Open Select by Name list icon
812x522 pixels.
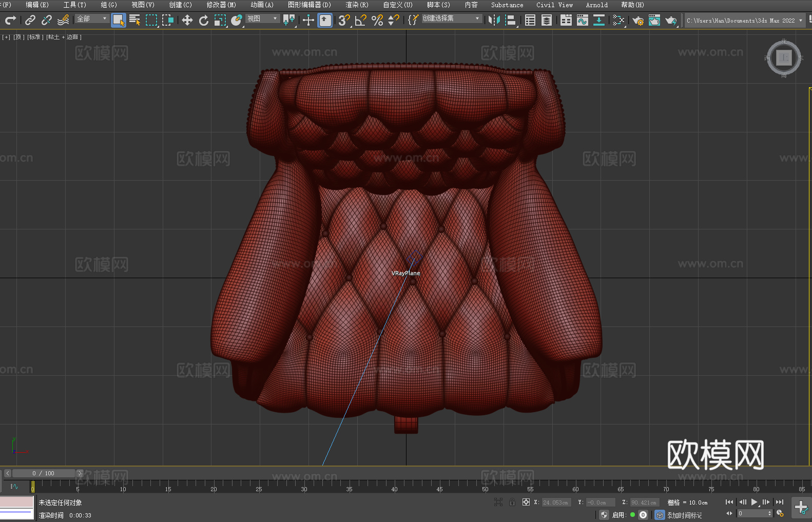135,20
